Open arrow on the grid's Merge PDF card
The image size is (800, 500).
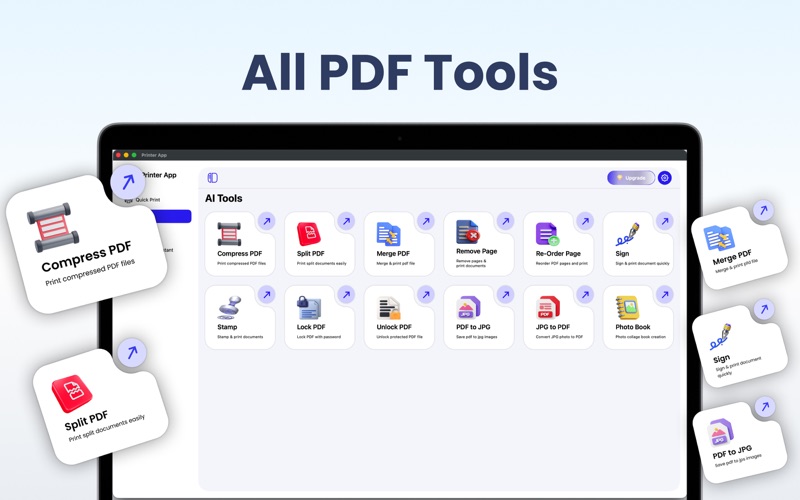[426, 221]
